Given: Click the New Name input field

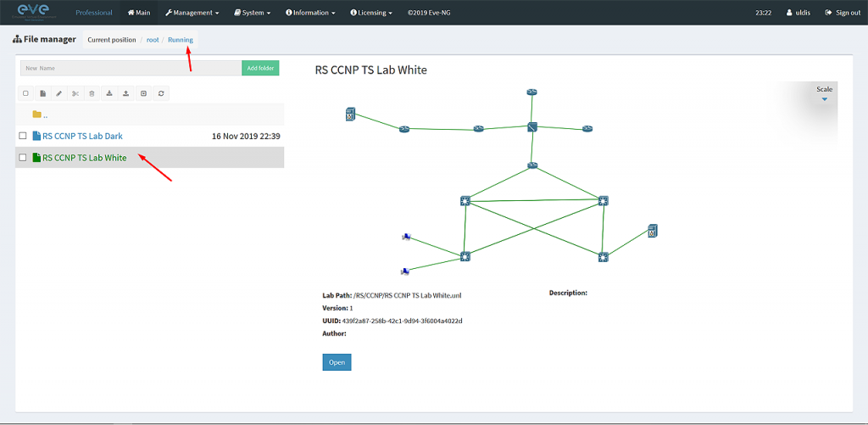Looking at the screenshot, I should tap(131, 68).
